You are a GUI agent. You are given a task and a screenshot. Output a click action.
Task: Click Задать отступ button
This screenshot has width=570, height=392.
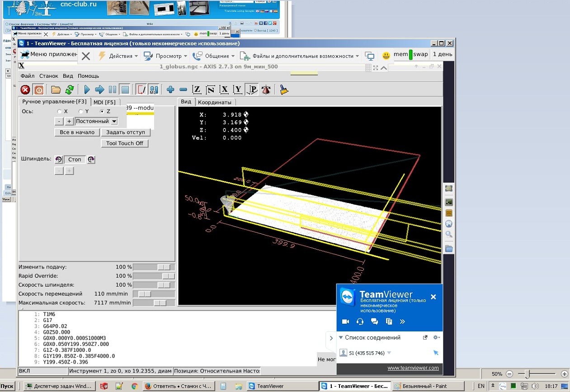[x=126, y=132]
